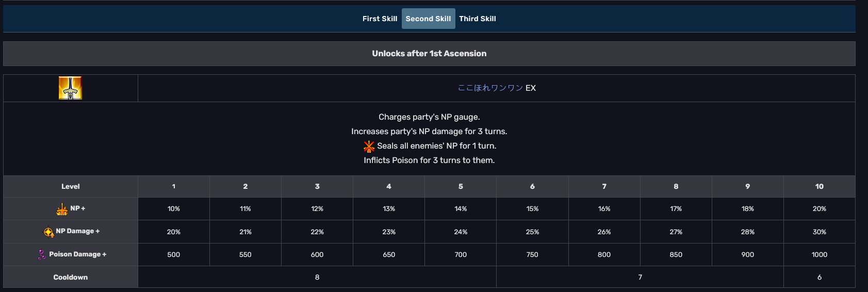Select the 20% NP value at level 10
868x292 pixels.
click(820, 209)
